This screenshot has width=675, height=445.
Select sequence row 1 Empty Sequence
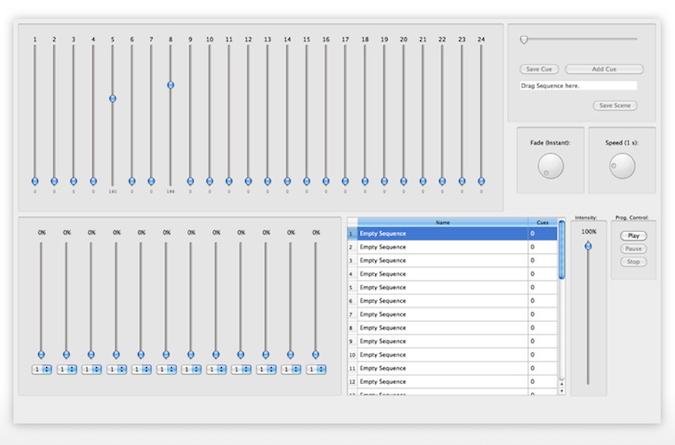coord(452,234)
